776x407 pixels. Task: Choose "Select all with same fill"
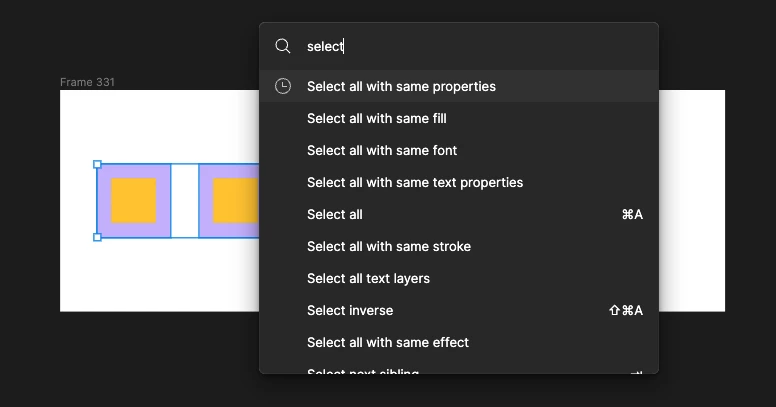(x=459, y=118)
